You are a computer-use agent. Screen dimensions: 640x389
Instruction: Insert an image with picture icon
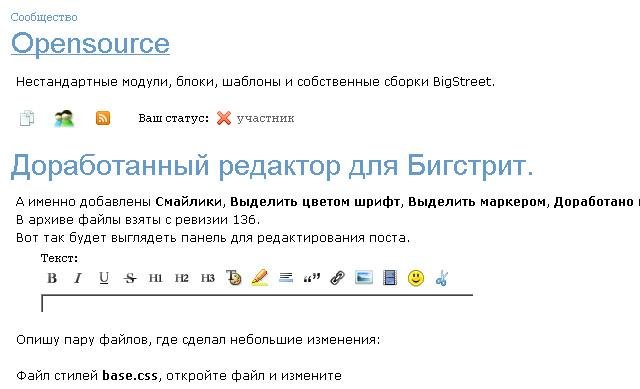(364, 278)
